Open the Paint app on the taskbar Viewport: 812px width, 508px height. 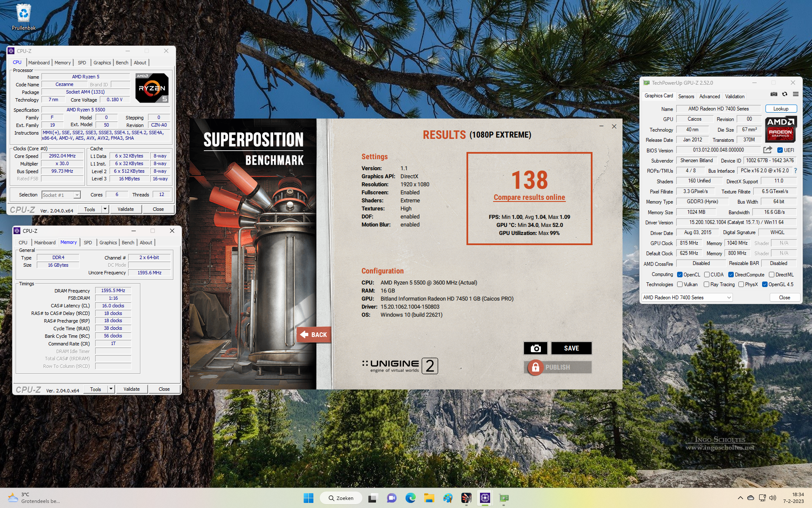coord(448,498)
